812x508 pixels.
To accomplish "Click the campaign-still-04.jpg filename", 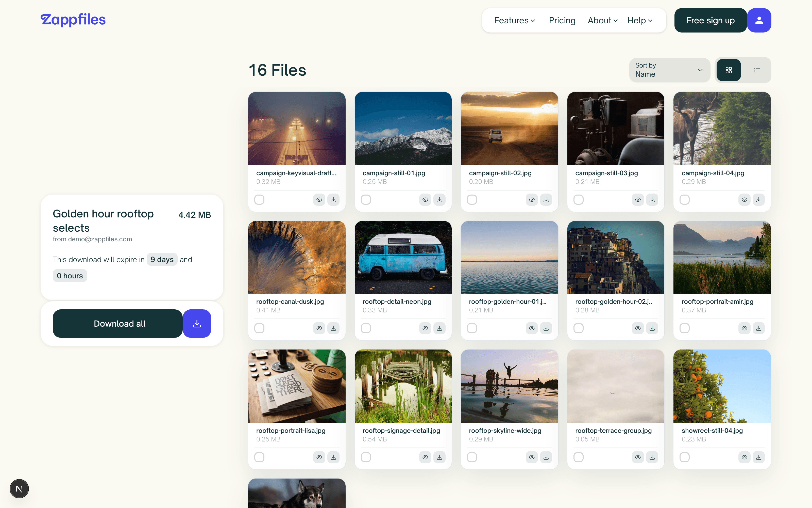I will (713, 173).
